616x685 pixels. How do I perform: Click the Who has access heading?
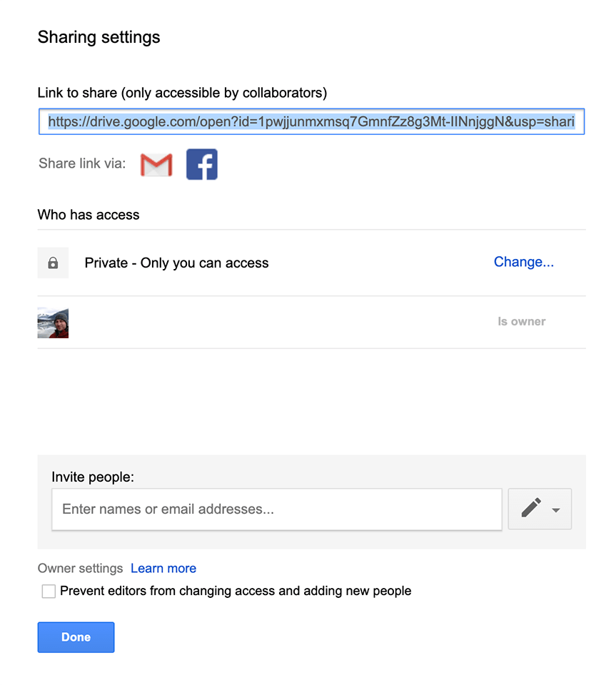(89, 215)
